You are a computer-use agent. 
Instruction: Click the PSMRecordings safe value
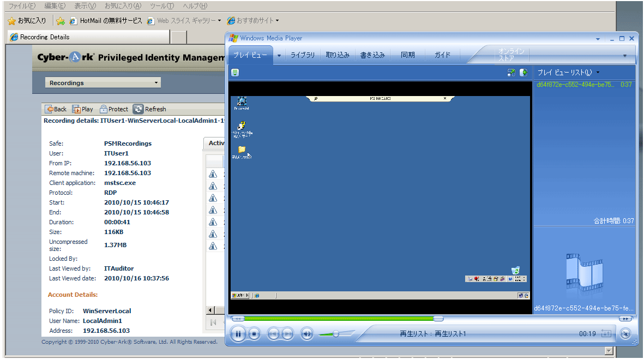coord(128,143)
